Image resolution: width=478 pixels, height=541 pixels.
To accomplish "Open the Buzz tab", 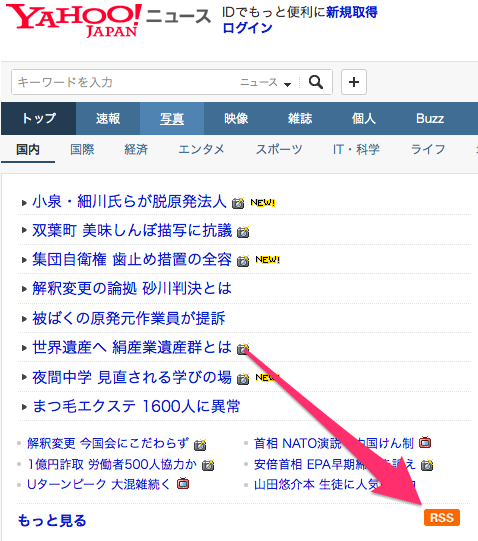I will point(430,118).
